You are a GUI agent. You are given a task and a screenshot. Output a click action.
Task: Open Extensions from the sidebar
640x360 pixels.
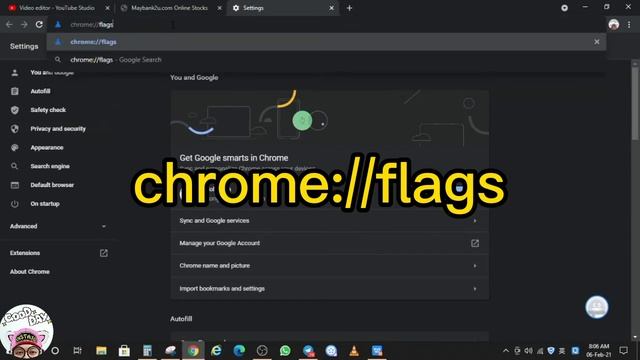click(x=25, y=253)
